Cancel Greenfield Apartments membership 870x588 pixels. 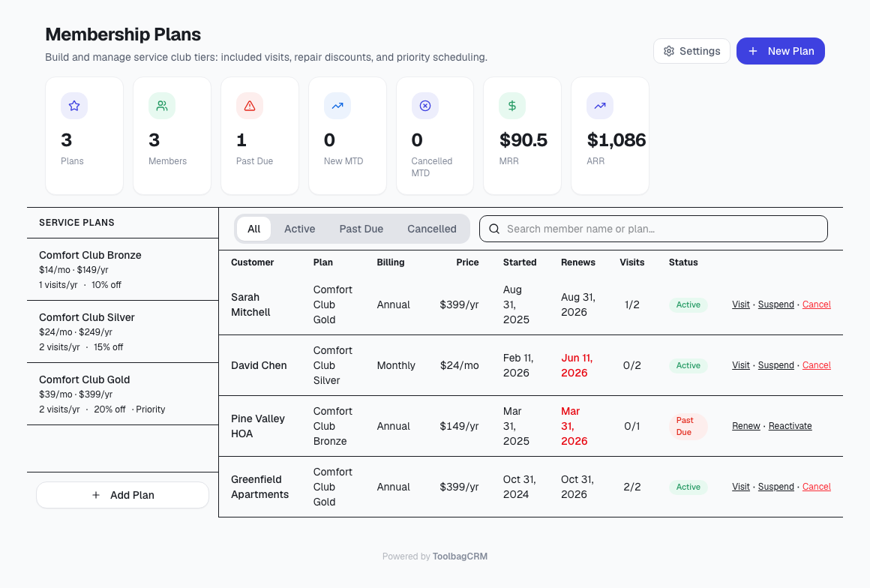point(816,487)
